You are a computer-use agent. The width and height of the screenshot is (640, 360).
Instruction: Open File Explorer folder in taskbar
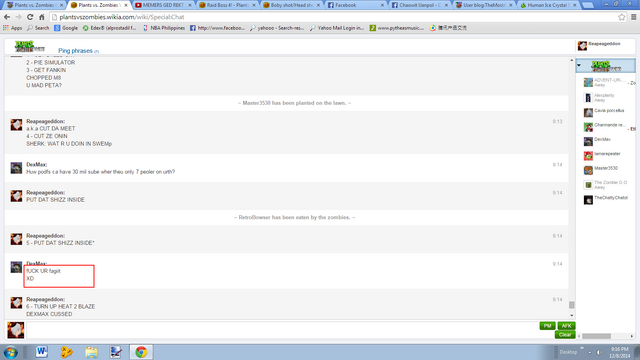91,352
